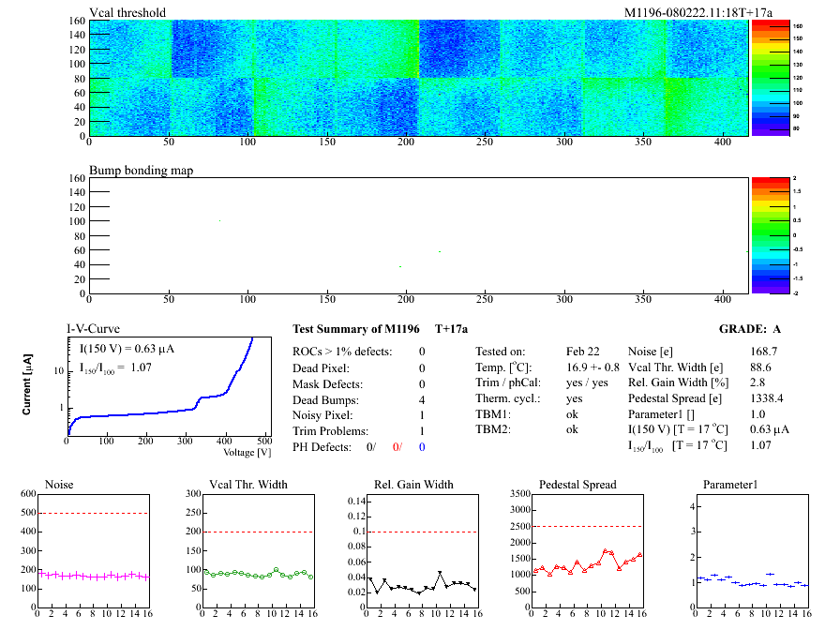Select the "Test Summary of M1196" heading
Screen dimensions: 840x630
tap(355, 329)
